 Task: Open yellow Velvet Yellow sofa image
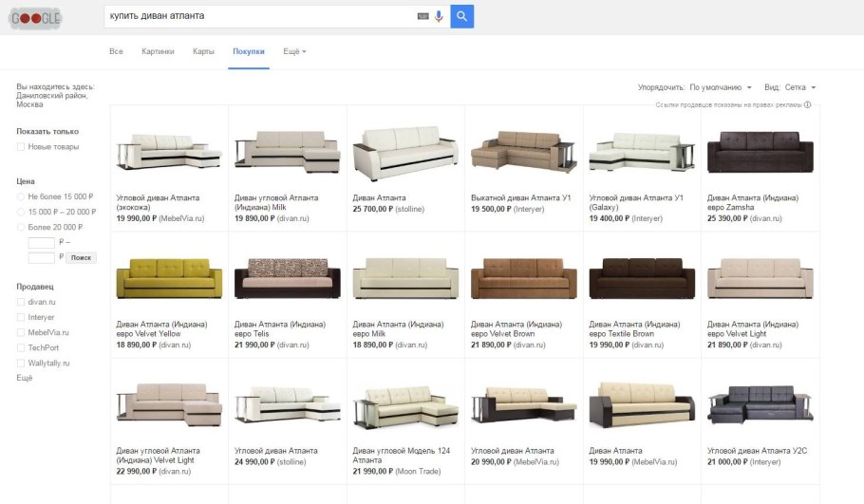169,279
